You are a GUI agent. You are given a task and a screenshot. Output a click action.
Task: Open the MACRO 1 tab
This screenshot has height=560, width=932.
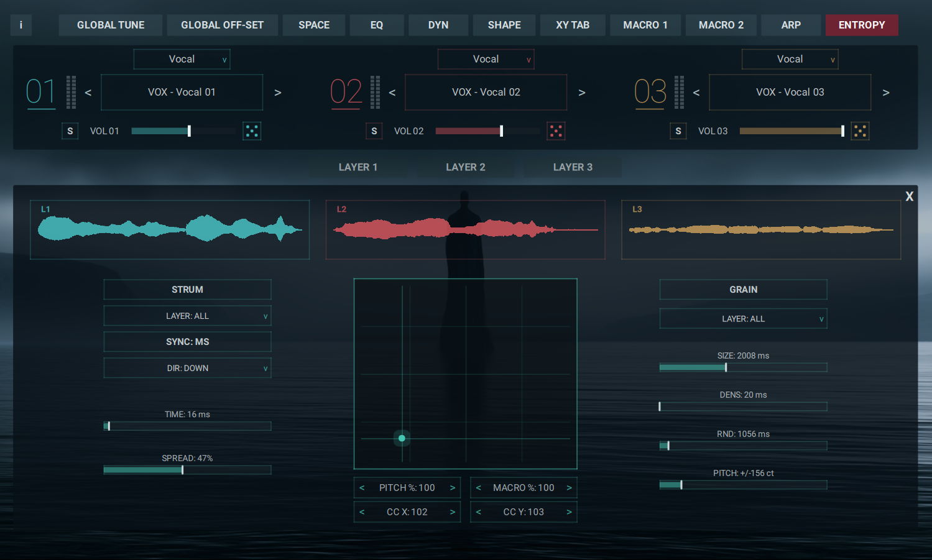(x=645, y=25)
